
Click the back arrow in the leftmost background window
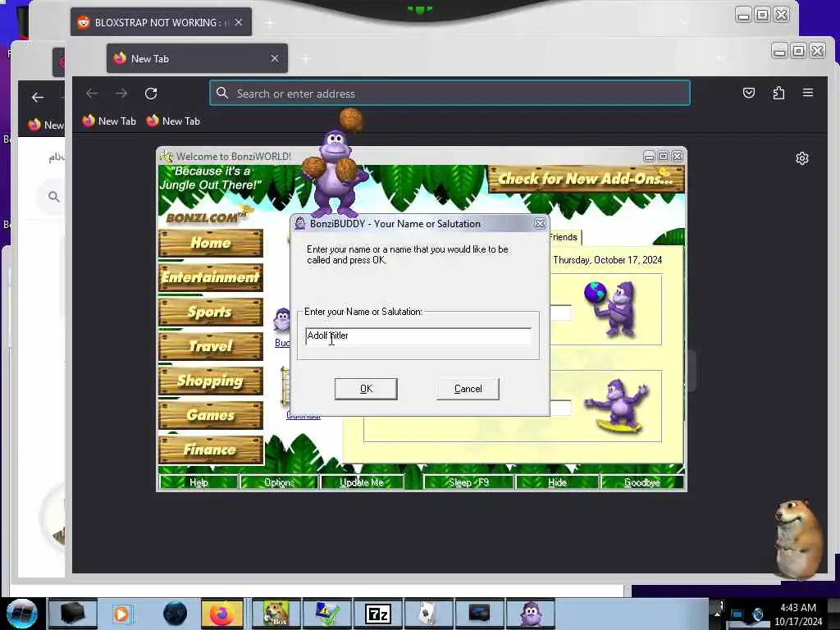38,98
